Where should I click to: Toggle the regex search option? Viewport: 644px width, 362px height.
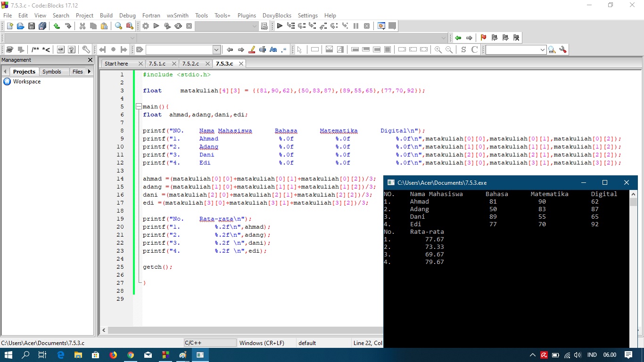(x=284, y=49)
